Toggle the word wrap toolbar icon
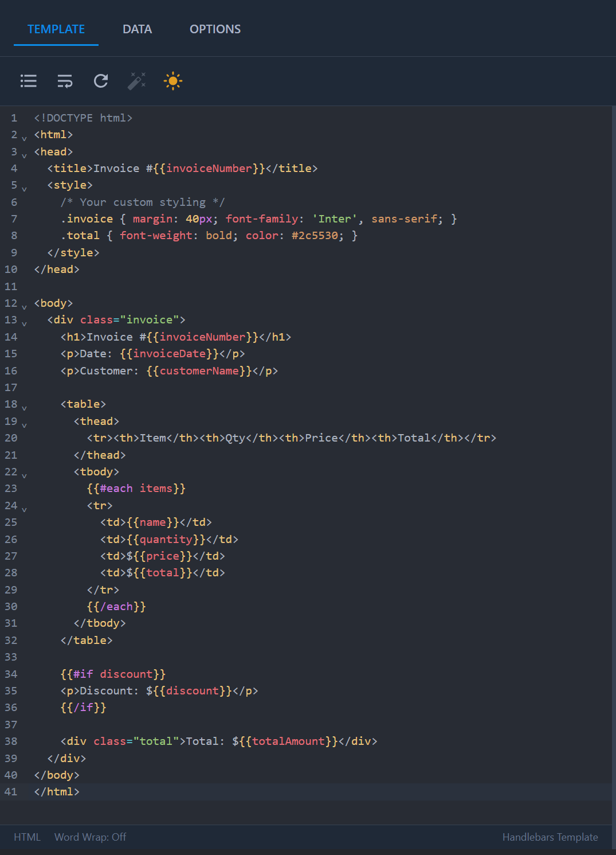Viewport: 616px width, 855px height. (65, 81)
